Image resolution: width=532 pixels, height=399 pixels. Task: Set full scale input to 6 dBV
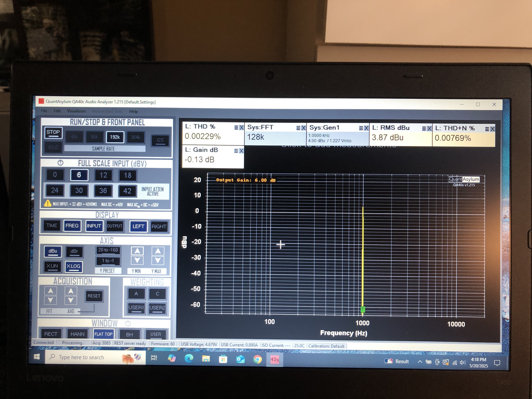[79, 175]
